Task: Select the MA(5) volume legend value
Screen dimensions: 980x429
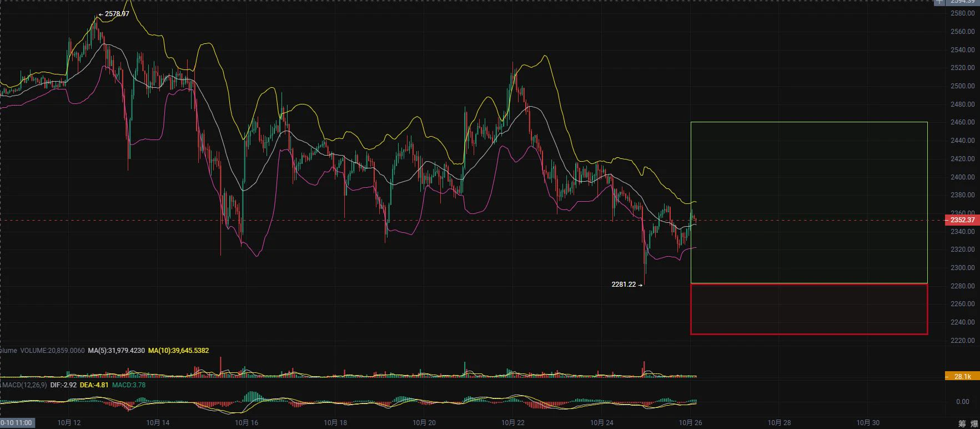Action: click(116, 351)
